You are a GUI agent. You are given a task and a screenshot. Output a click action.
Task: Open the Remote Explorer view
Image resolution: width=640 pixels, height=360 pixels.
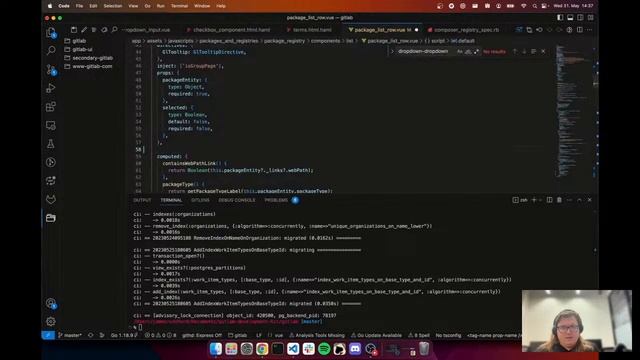[51, 125]
